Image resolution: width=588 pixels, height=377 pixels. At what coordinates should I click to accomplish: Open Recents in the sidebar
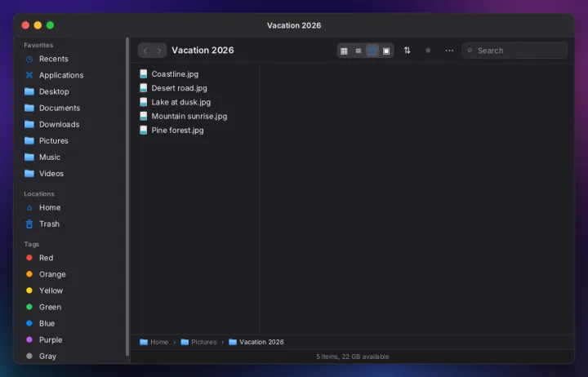click(x=73, y=59)
